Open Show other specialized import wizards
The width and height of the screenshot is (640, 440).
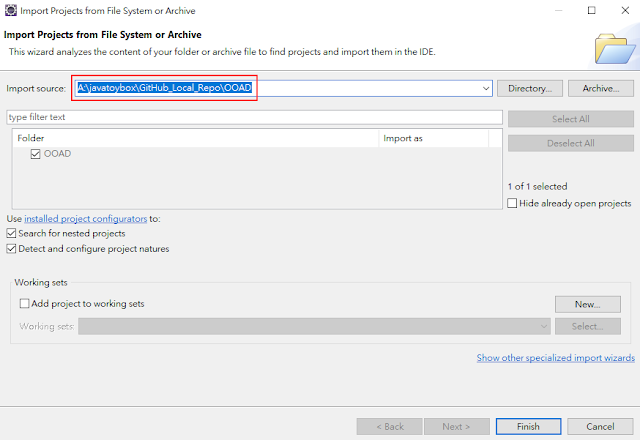pyautogui.click(x=555, y=358)
